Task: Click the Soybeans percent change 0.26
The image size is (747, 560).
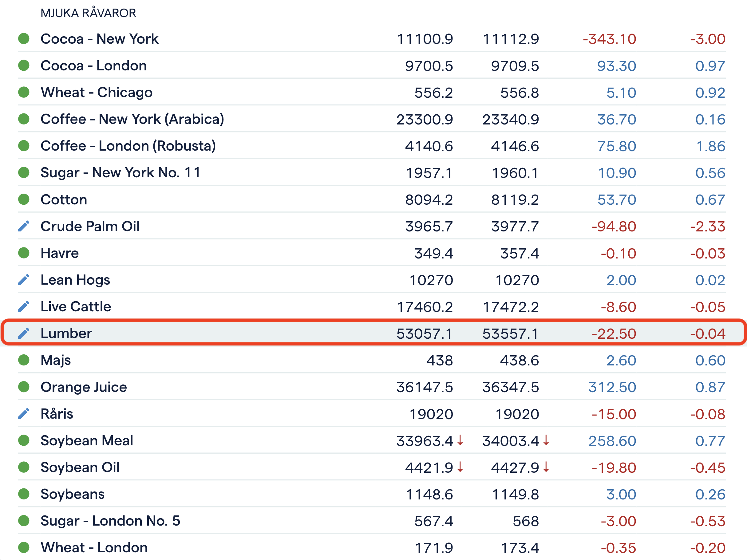Action: pyautogui.click(x=710, y=494)
